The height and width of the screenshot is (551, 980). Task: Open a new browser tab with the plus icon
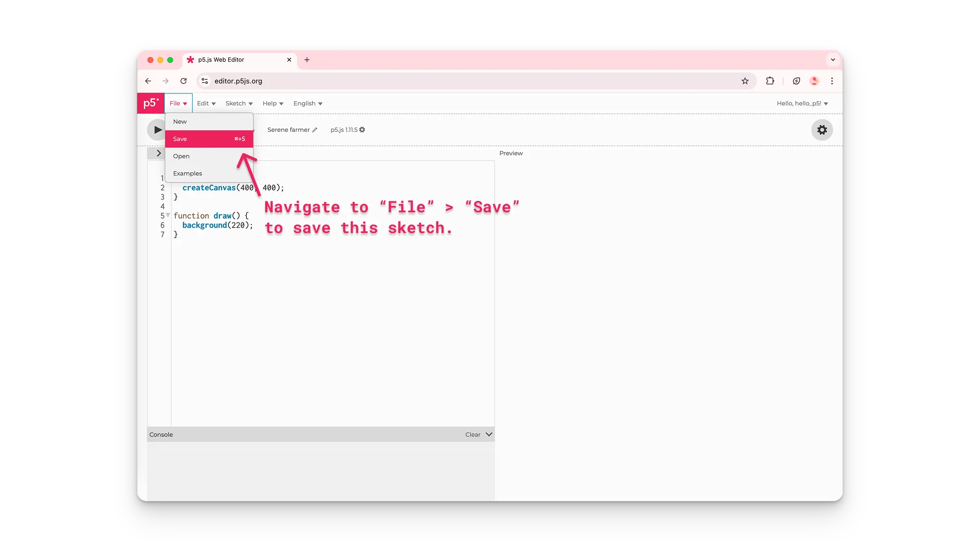307,59
